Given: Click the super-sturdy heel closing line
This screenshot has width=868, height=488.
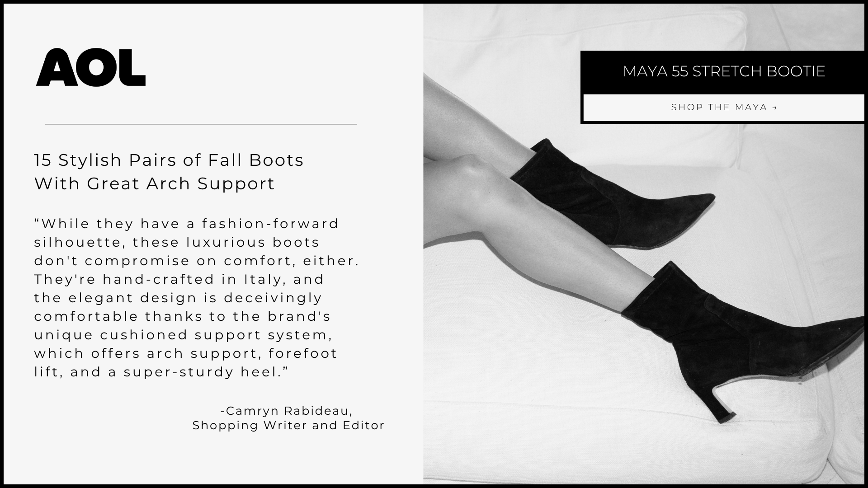Looking at the screenshot, I should coord(161,372).
